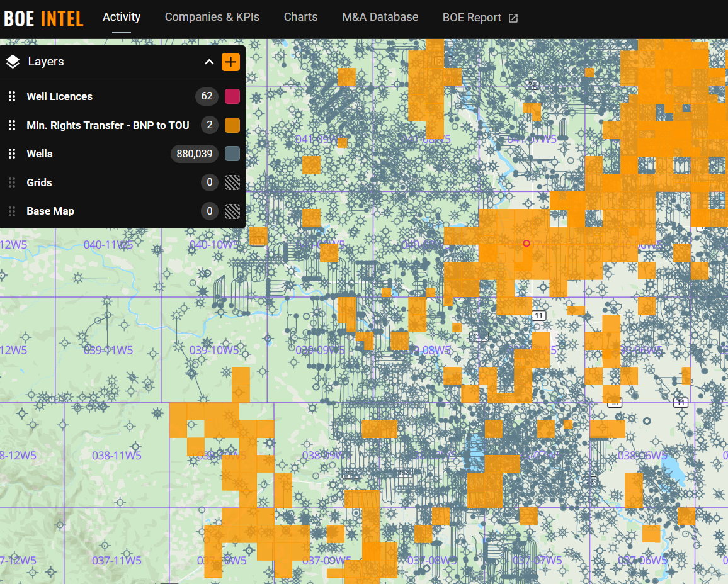
Task: Open the Min. Rights Transfer orange color swatch
Action: pyautogui.click(x=232, y=125)
